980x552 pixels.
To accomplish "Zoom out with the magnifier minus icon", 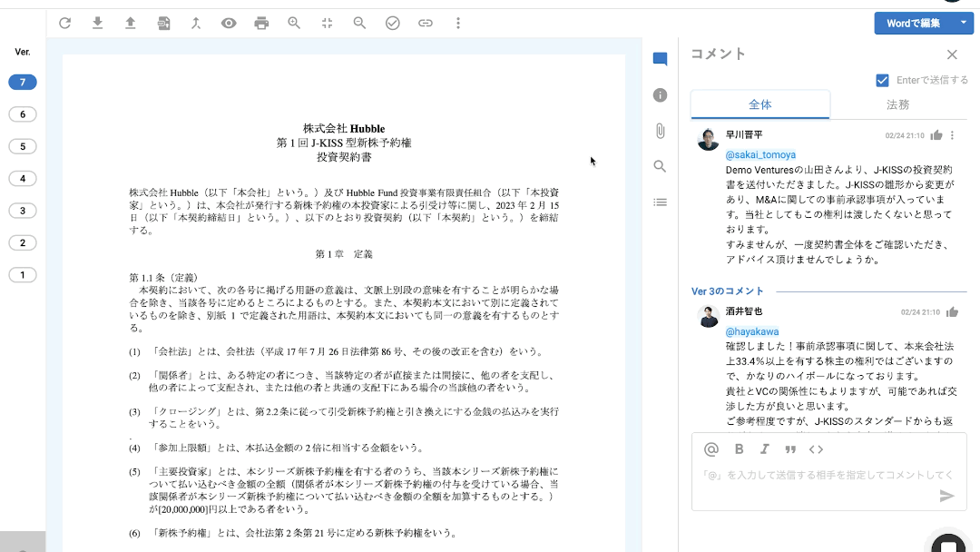I will click(x=359, y=23).
